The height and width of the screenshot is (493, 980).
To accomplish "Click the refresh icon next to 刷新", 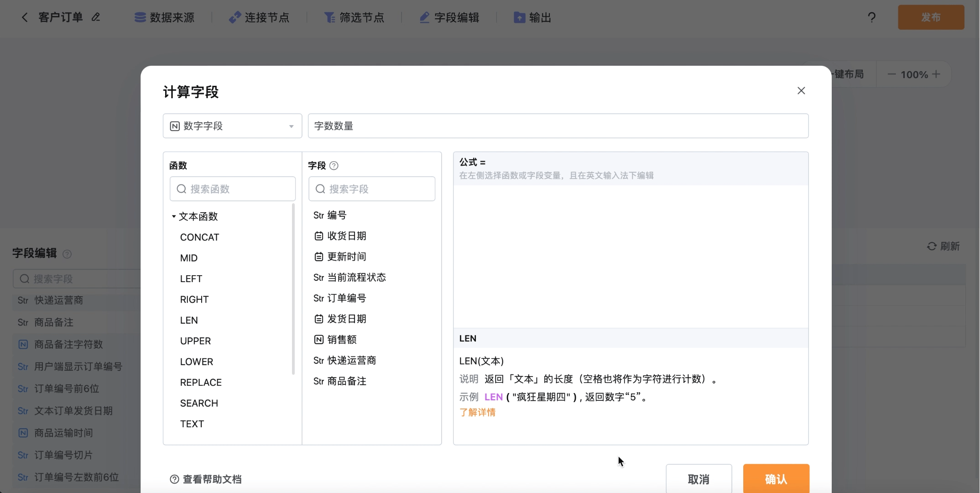I will [932, 246].
